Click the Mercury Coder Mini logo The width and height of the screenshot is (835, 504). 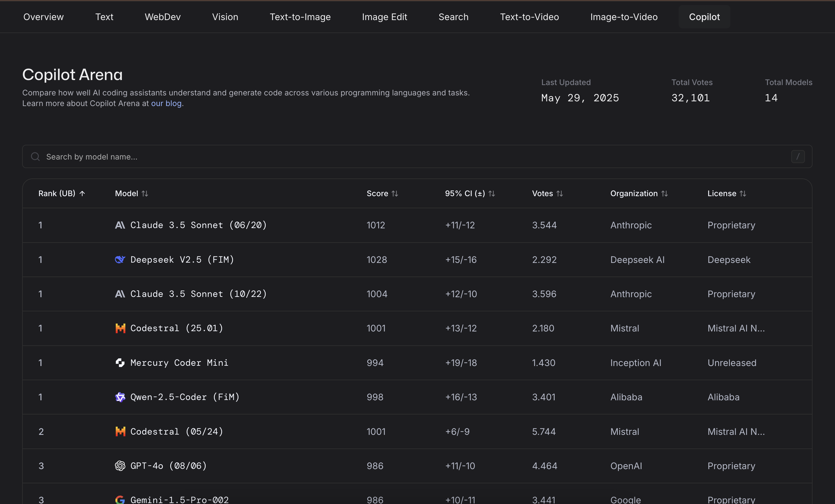pyautogui.click(x=120, y=363)
